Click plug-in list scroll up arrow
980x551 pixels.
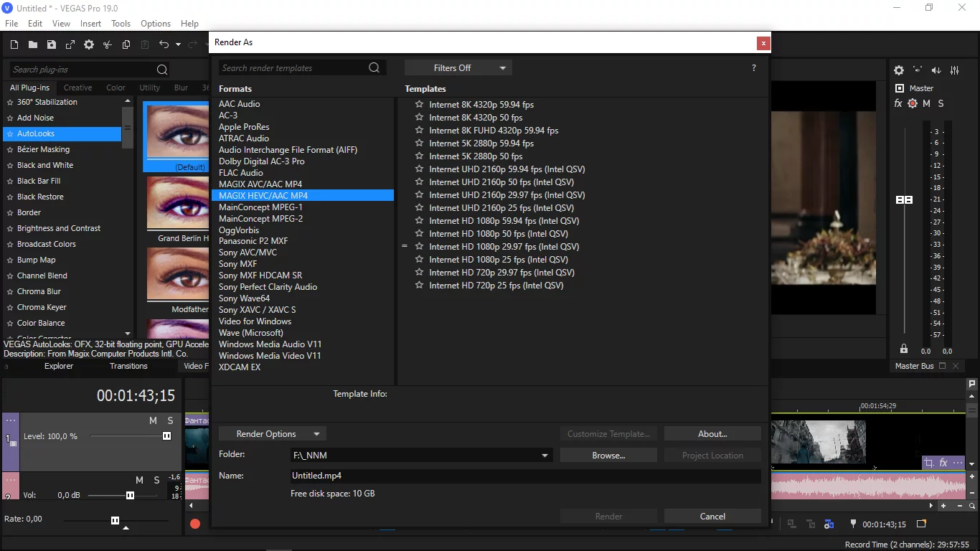click(x=128, y=101)
